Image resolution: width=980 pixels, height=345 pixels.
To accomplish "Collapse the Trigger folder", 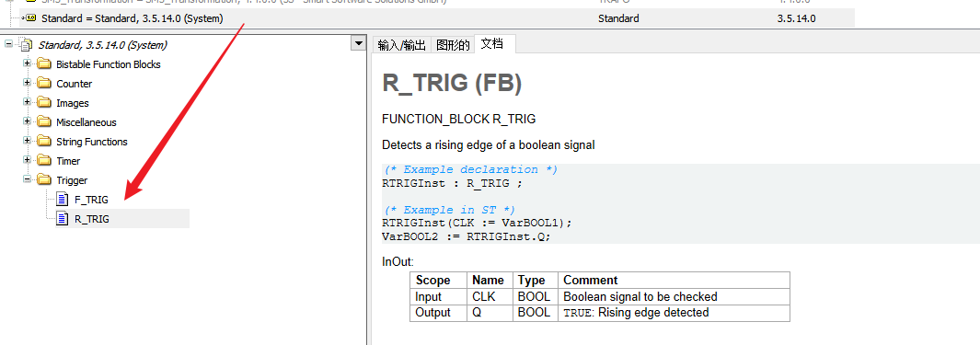I will (27, 180).
